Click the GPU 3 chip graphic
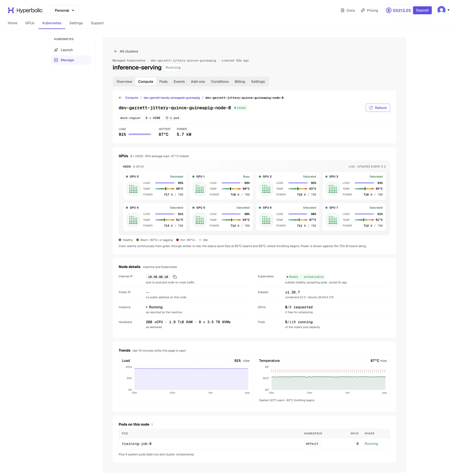The image size is (457, 476). (x=333, y=189)
